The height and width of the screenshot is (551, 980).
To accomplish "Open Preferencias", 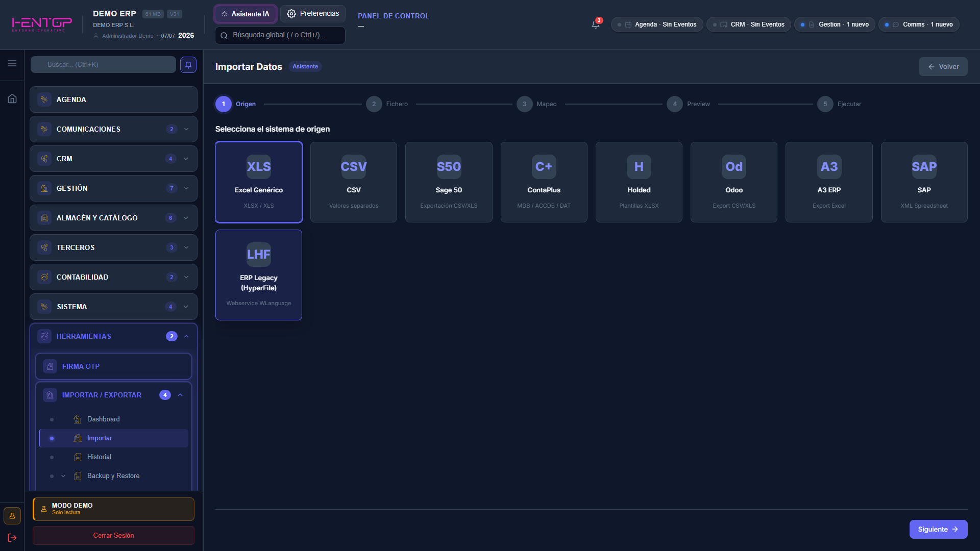I will pyautogui.click(x=313, y=14).
